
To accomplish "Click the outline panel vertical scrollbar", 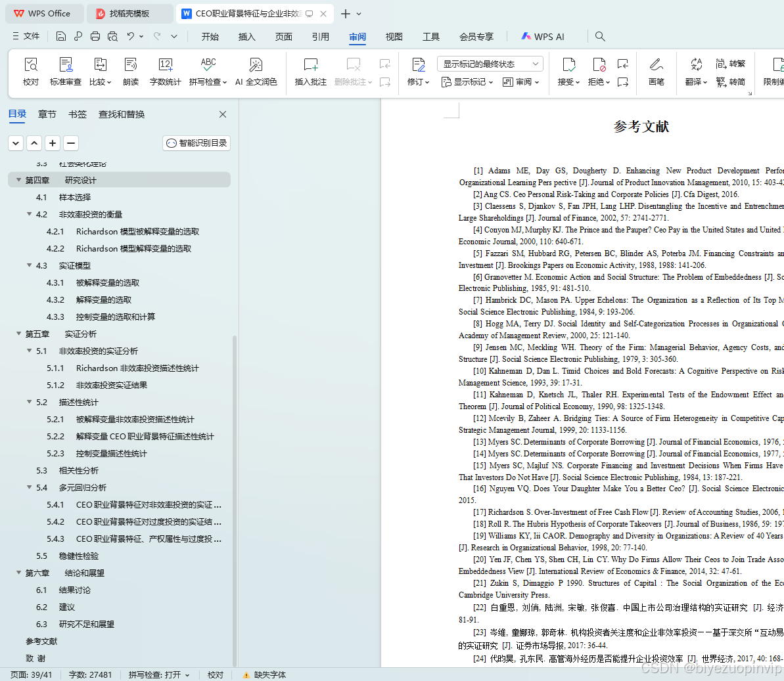I will (234, 500).
